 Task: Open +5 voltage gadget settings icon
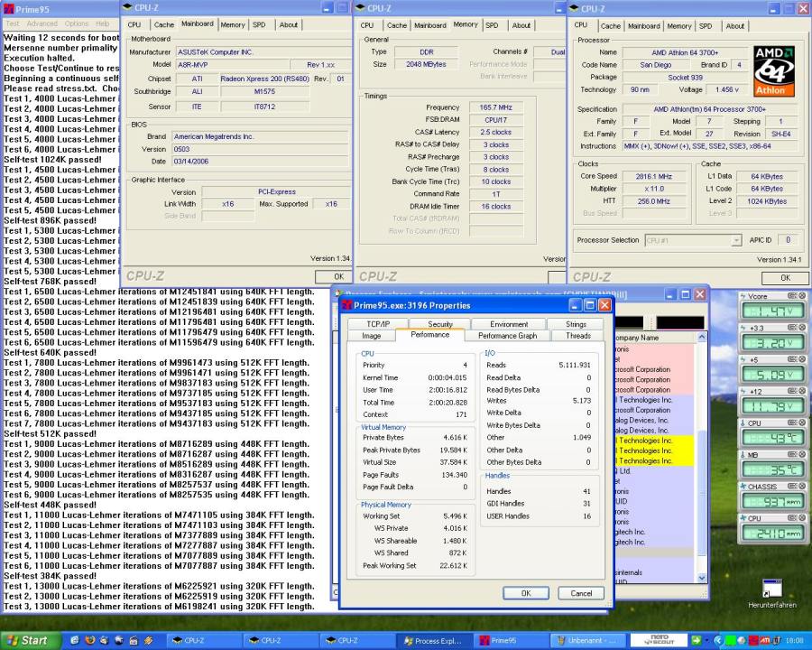(x=792, y=359)
